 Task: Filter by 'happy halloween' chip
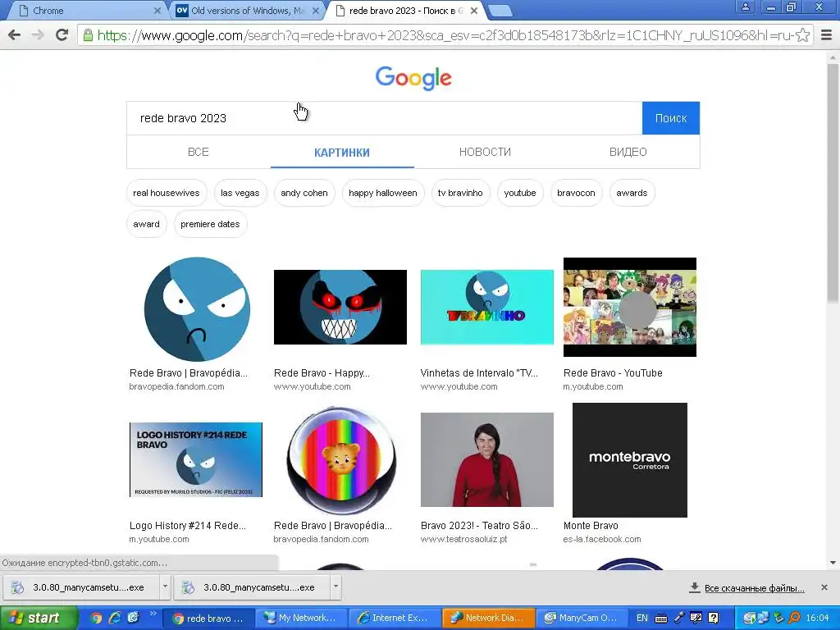click(383, 193)
